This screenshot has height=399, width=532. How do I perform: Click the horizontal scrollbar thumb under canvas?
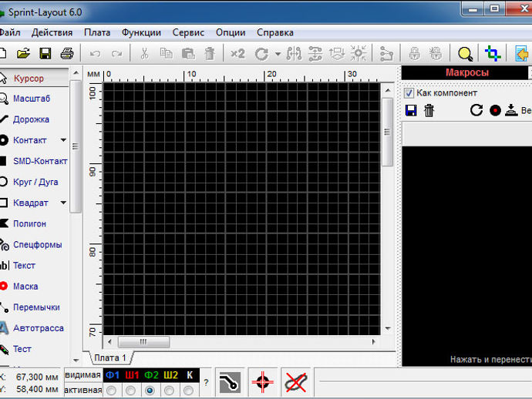click(x=143, y=342)
